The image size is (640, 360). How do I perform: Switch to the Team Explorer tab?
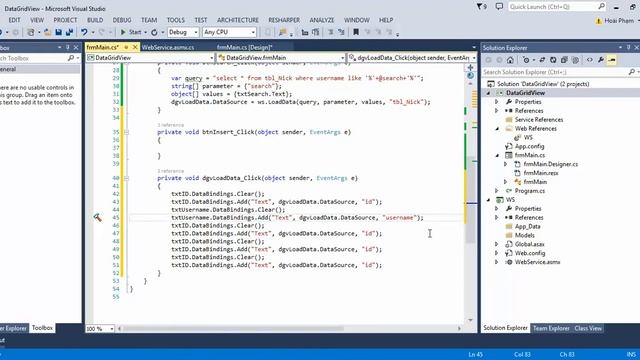tap(551, 328)
